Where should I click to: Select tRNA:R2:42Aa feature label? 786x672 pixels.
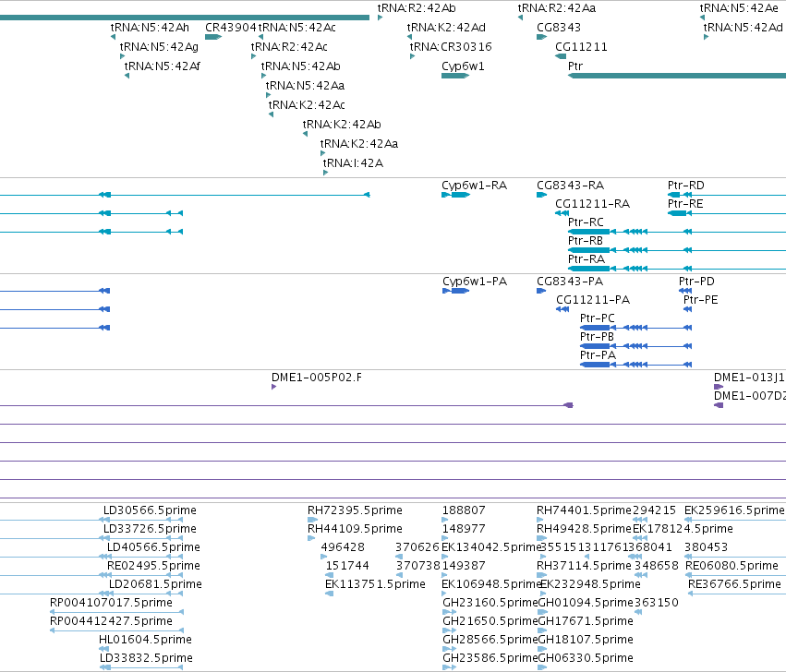[x=557, y=8]
